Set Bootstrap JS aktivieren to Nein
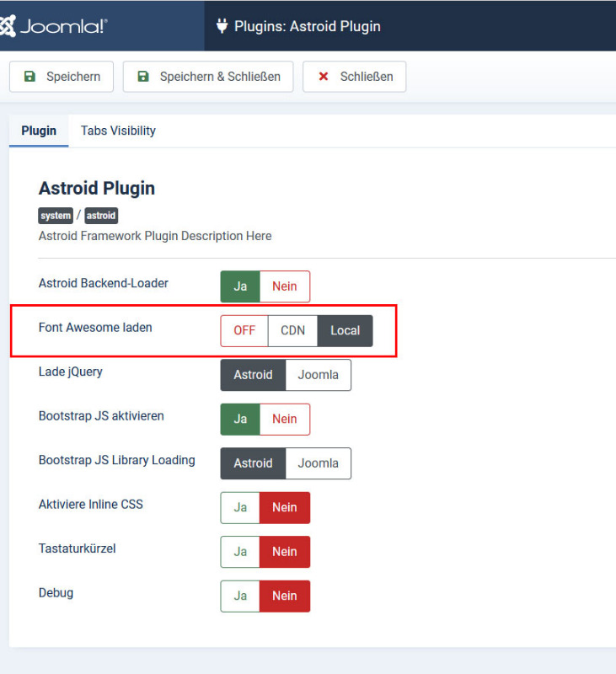Viewport: 616px width, 674px height. tap(285, 419)
